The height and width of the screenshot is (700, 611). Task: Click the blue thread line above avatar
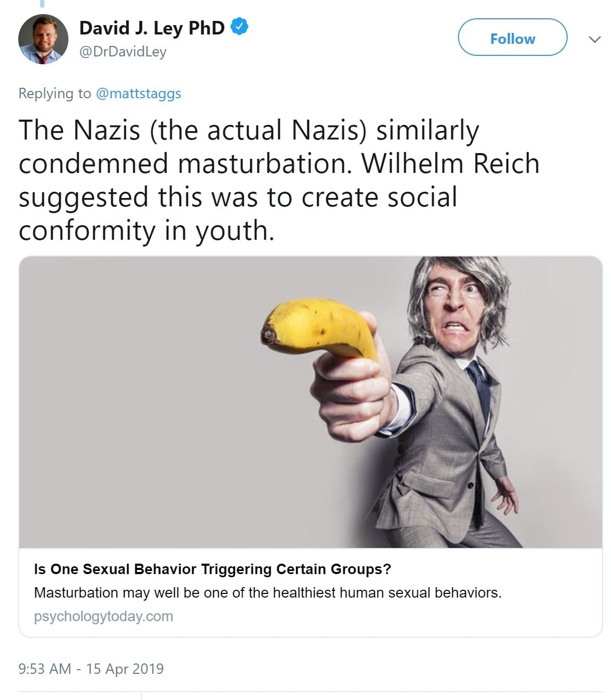pos(42,4)
